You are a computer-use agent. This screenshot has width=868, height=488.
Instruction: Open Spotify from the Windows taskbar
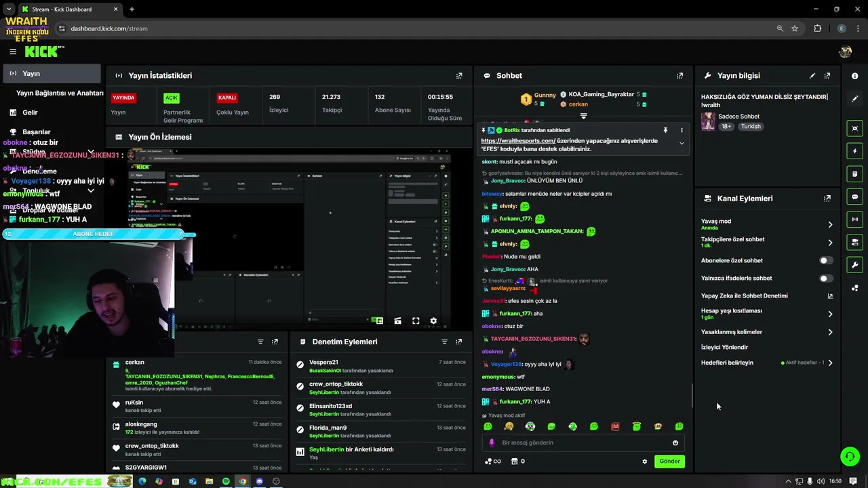point(226,481)
